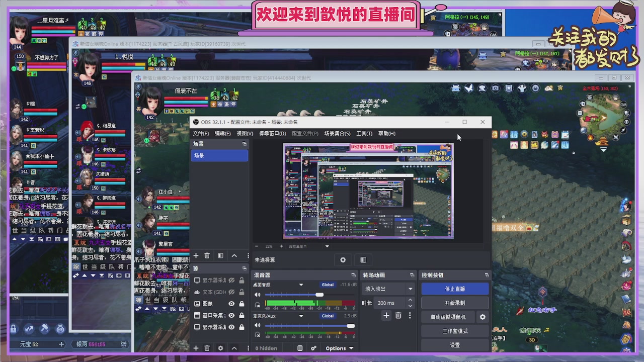Mute the 桌面音频 channel
This screenshot has height=362, width=644.
(x=258, y=295)
